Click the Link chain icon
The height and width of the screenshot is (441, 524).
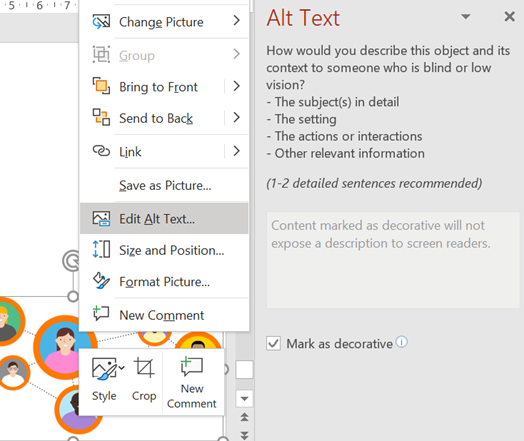(x=101, y=151)
